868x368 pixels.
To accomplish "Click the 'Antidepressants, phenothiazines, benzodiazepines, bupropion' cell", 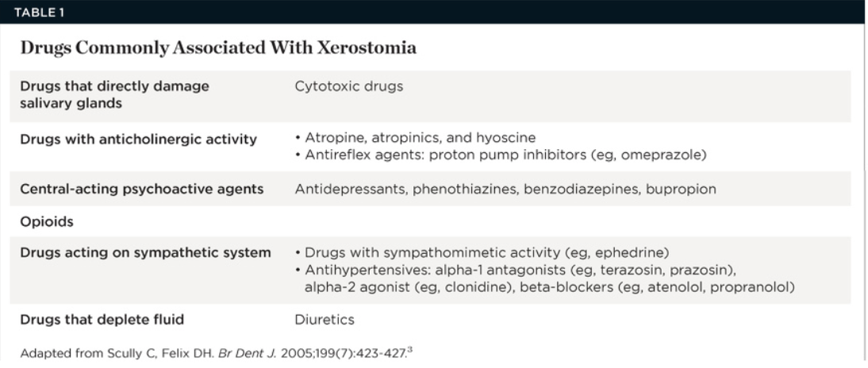I will click(x=505, y=189).
